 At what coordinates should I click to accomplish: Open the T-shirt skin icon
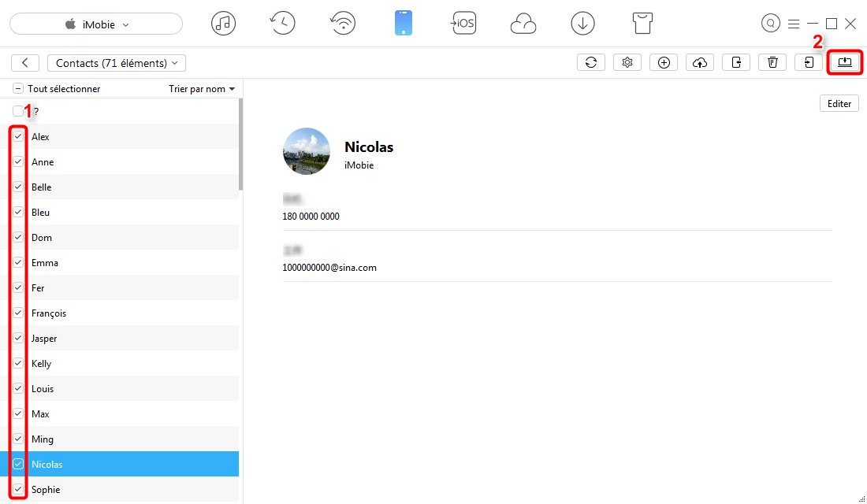(642, 23)
